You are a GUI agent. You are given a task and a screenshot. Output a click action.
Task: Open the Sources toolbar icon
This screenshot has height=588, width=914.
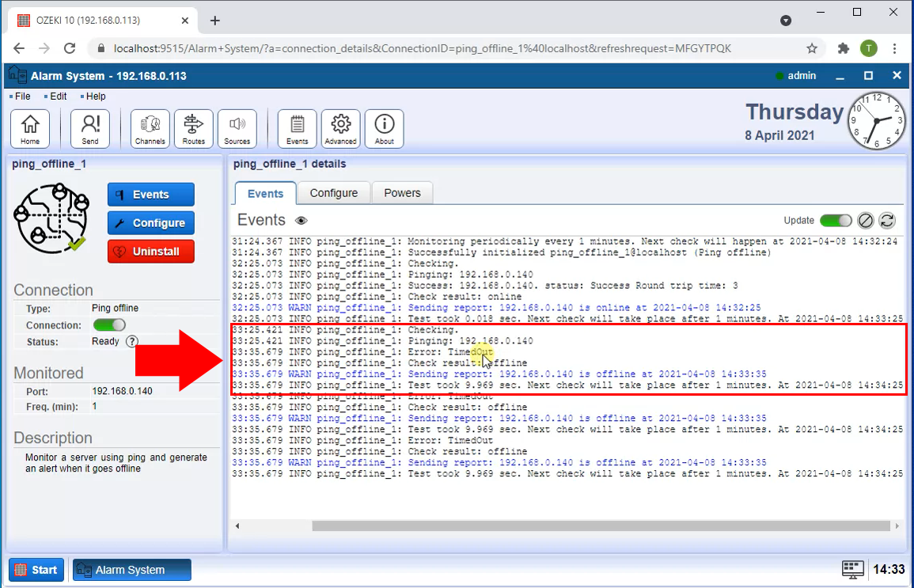pyautogui.click(x=237, y=129)
